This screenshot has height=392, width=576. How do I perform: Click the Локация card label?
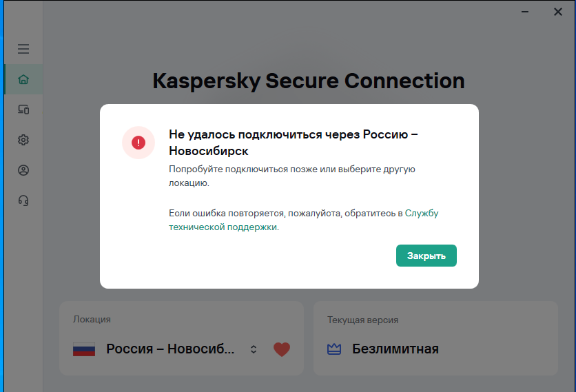point(92,319)
